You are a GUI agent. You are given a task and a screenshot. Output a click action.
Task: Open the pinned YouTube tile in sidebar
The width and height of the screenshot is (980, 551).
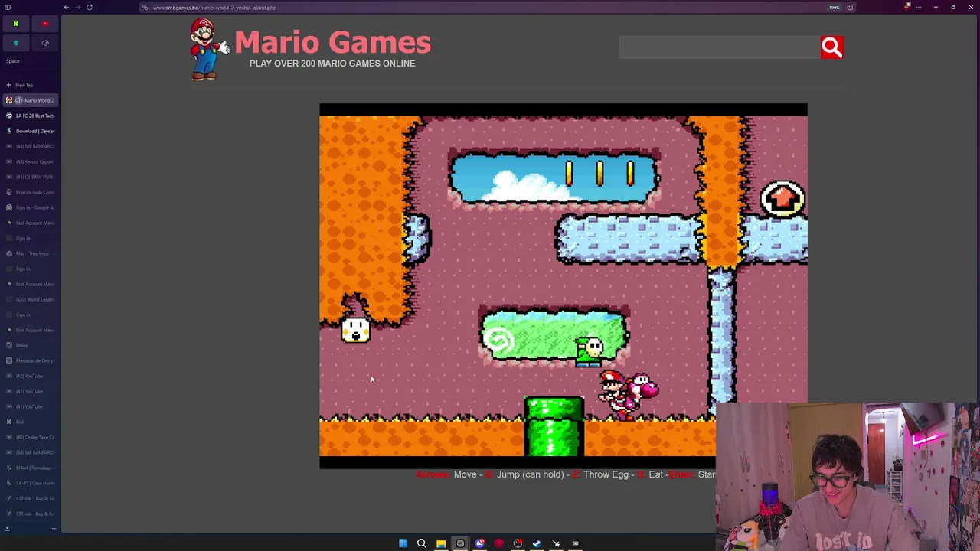tap(45, 24)
